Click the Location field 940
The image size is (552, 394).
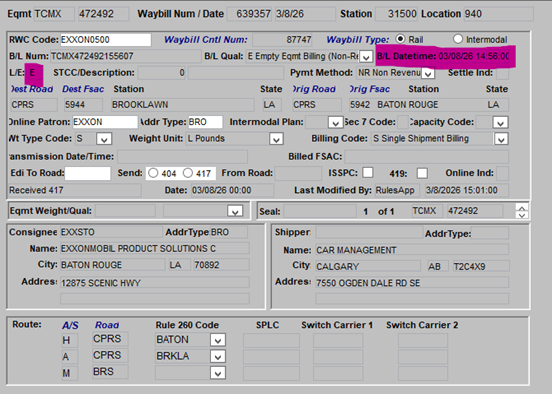498,14
